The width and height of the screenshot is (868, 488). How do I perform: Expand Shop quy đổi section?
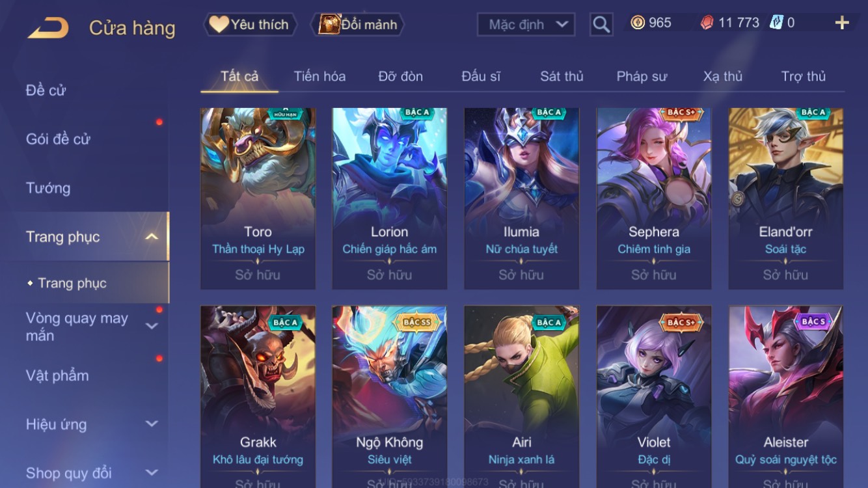click(x=152, y=472)
